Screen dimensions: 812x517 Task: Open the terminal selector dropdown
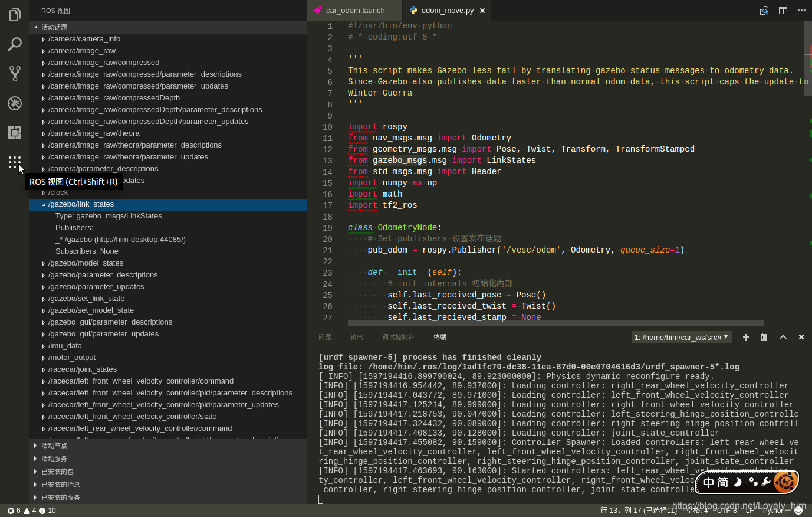point(682,337)
